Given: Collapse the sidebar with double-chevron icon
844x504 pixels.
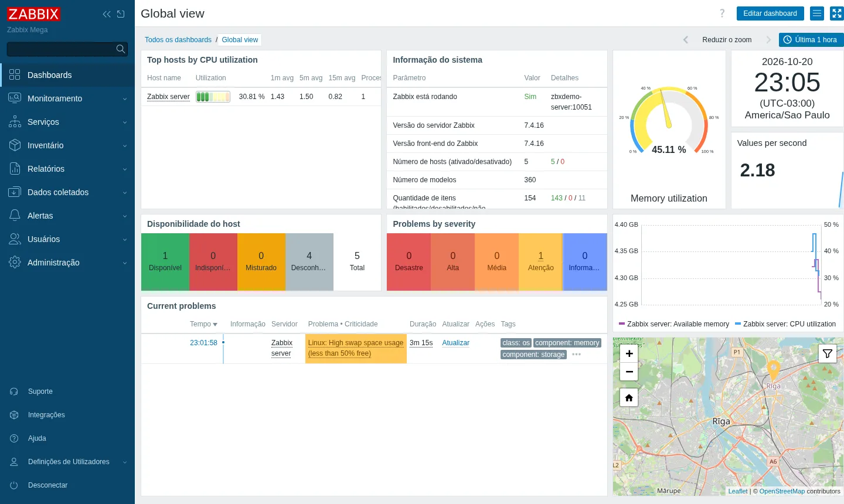Looking at the screenshot, I should [106, 14].
